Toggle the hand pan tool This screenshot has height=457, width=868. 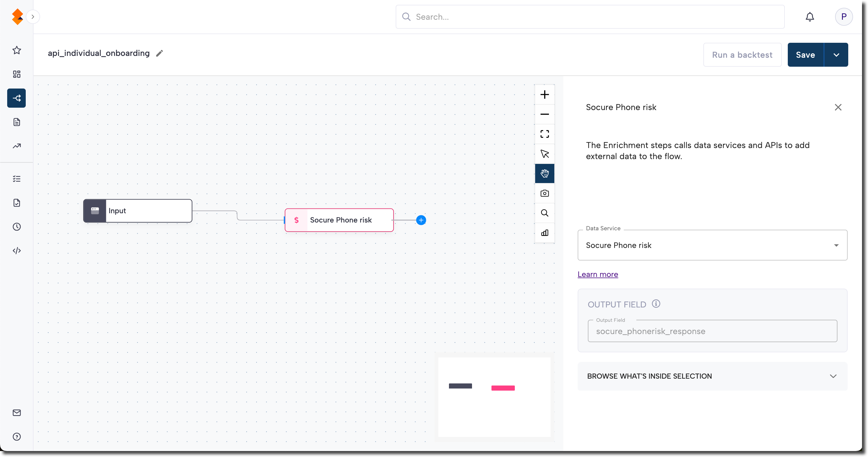coord(544,173)
